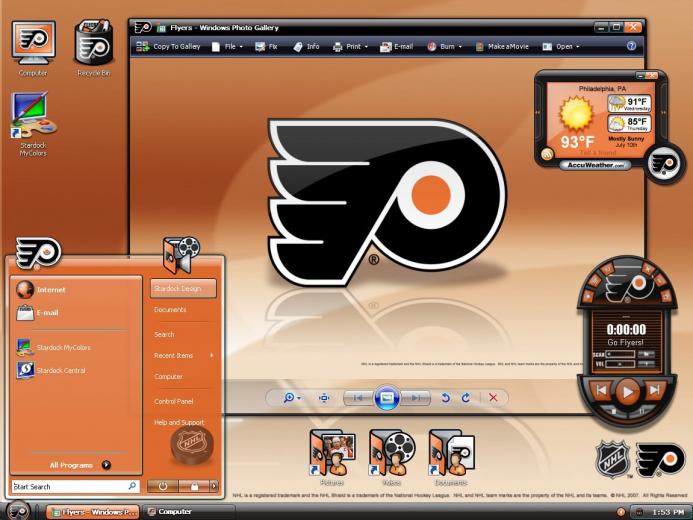The height and width of the screenshot is (520, 693).
Task: Open Control Panel from Start menu
Action: pyautogui.click(x=174, y=401)
